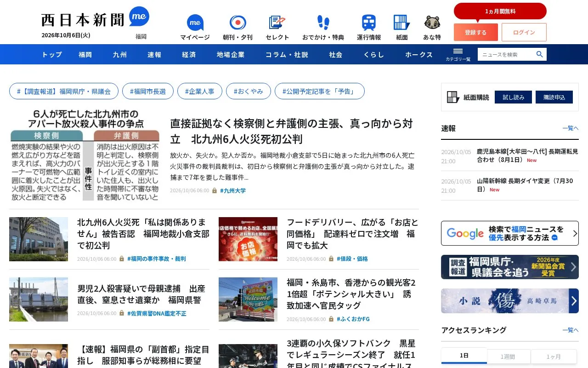
Task: Open the 紙面 newspaper icon
Action: point(401,23)
